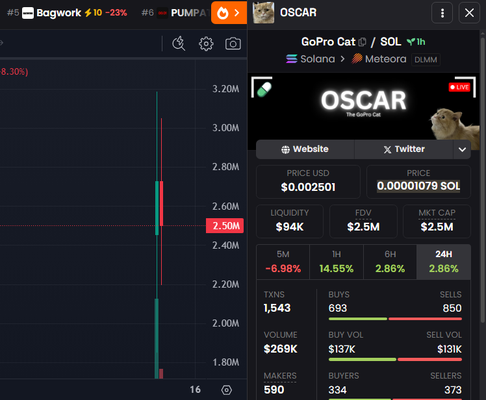Take a chart snapshot with camera icon
Image resolution: width=486 pixels, height=400 pixels.
(233, 44)
